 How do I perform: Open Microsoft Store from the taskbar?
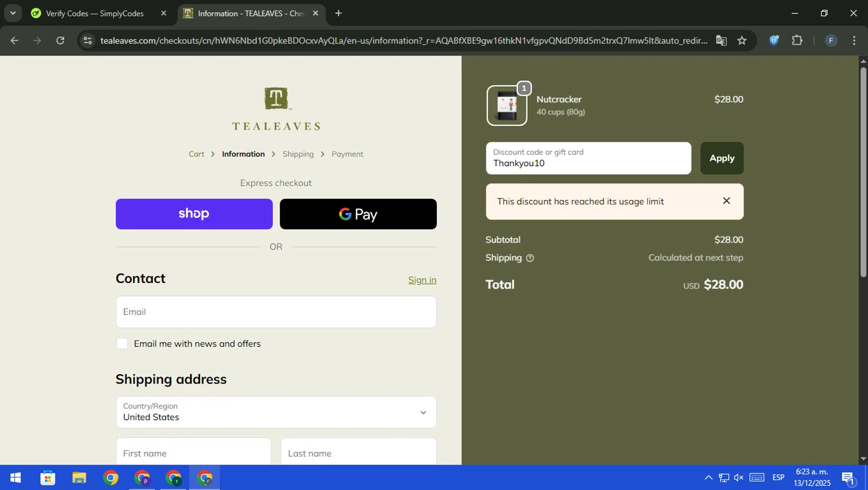point(47,478)
